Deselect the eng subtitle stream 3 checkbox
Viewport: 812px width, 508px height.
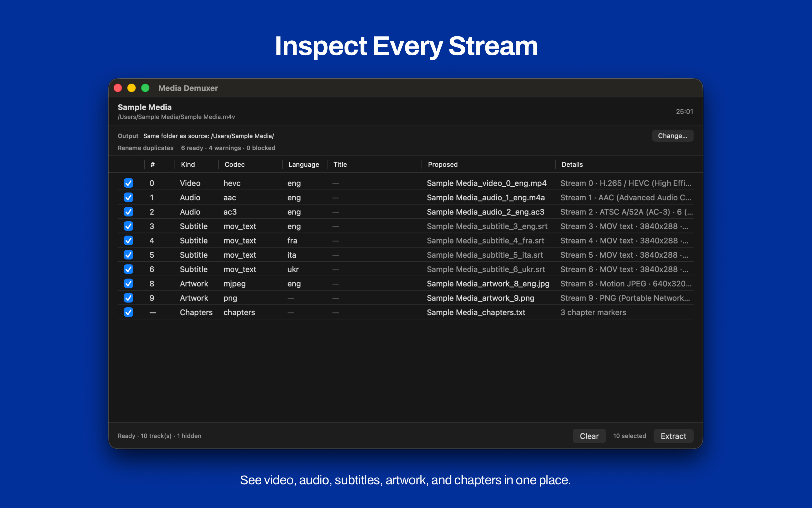[x=129, y=226]
